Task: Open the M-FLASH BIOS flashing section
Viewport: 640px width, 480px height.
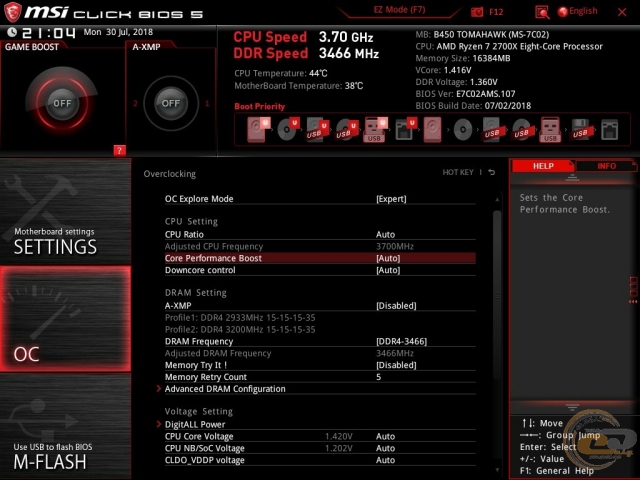Action: [x=65, y=427]
